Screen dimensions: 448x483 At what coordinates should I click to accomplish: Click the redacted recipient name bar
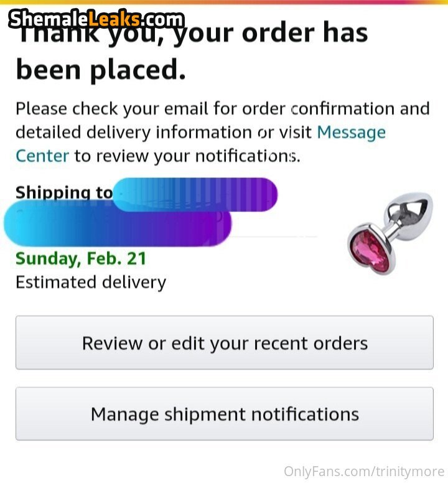click(x=195, y=194)
